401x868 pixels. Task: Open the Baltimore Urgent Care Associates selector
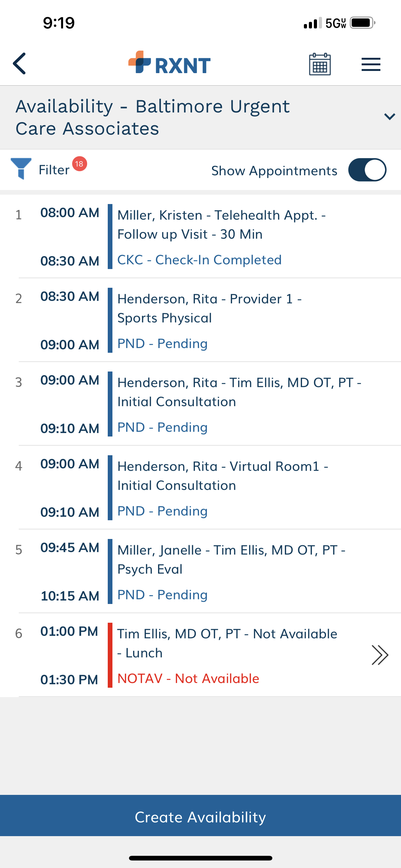coord(200,117)
